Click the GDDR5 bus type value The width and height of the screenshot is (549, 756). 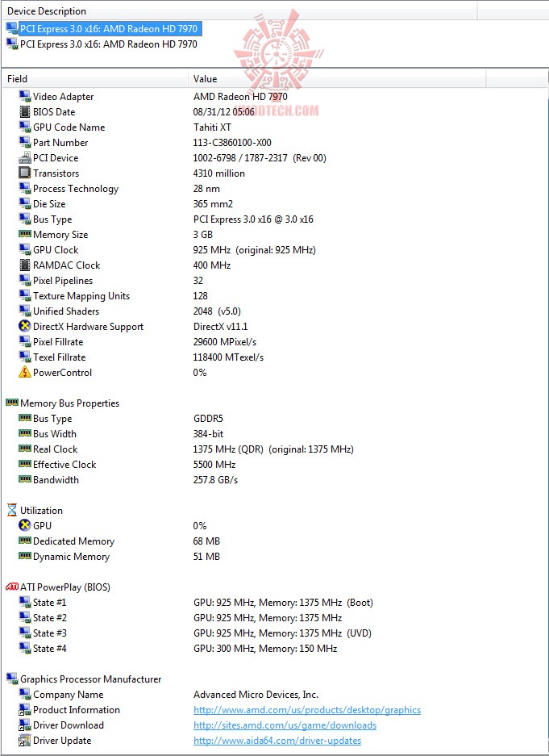click(x=209, y=419)
